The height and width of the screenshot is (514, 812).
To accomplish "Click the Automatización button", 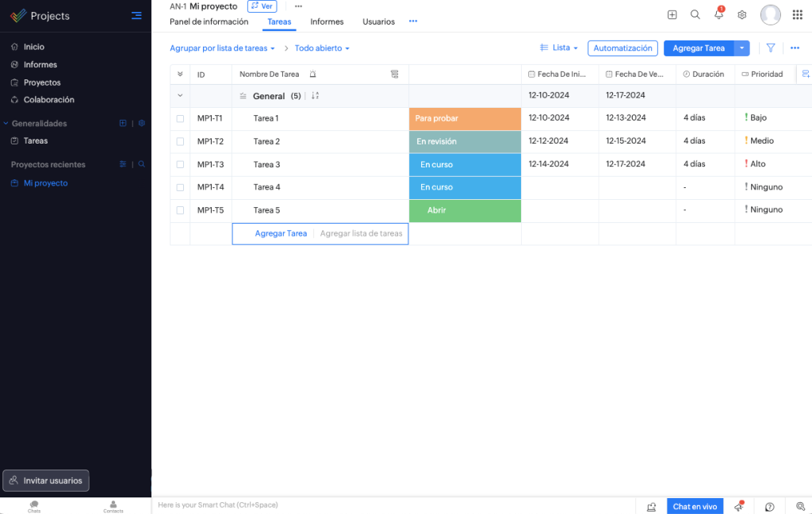I will pyautogui.click(x=622, y=48).
